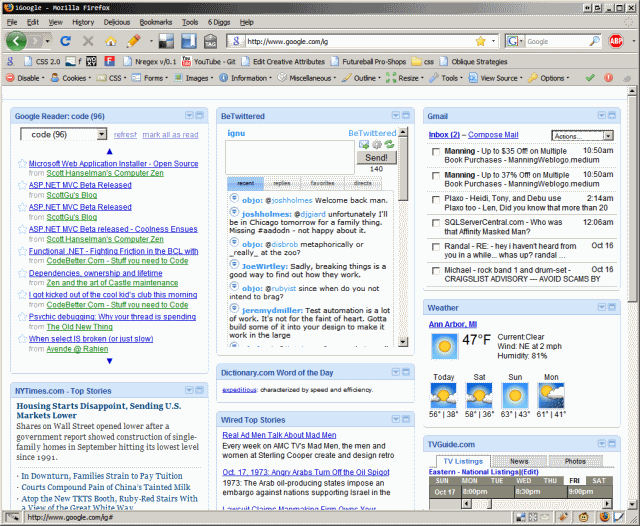Click mark all as read link

(x=171, y=135)
